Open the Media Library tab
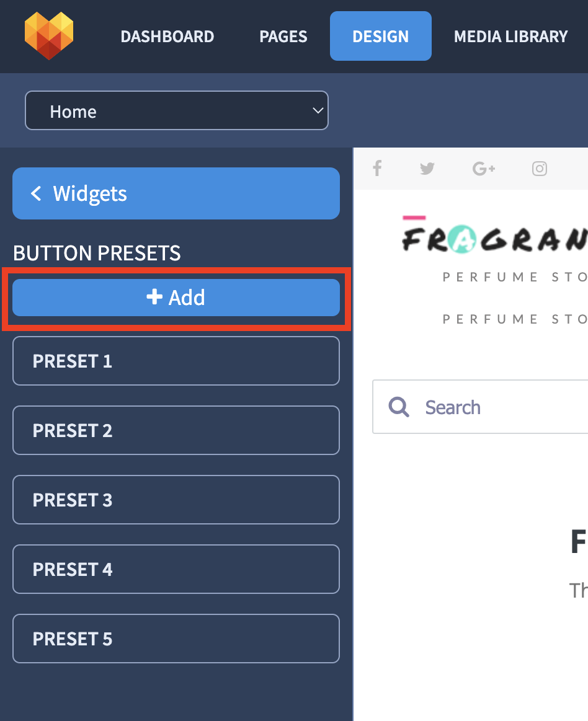588x721 pixels. point(510,37)
